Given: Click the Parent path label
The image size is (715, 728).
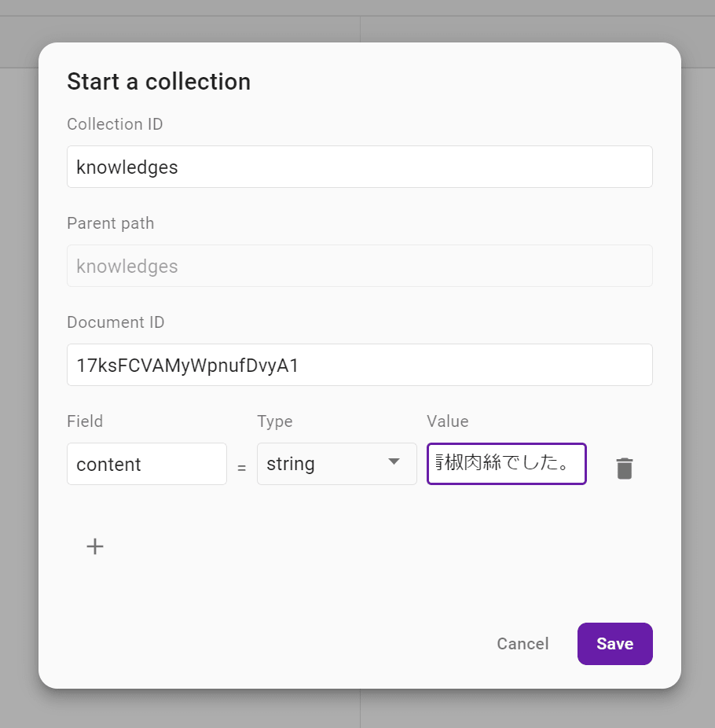Looking at the screenshot, I should click(x=111, y=223).
